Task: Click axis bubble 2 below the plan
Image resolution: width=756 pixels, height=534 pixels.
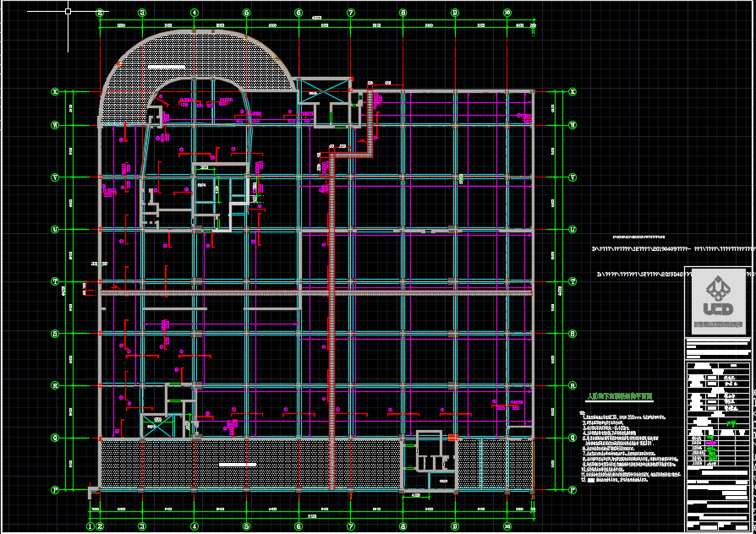Action: tap(101, 526)
